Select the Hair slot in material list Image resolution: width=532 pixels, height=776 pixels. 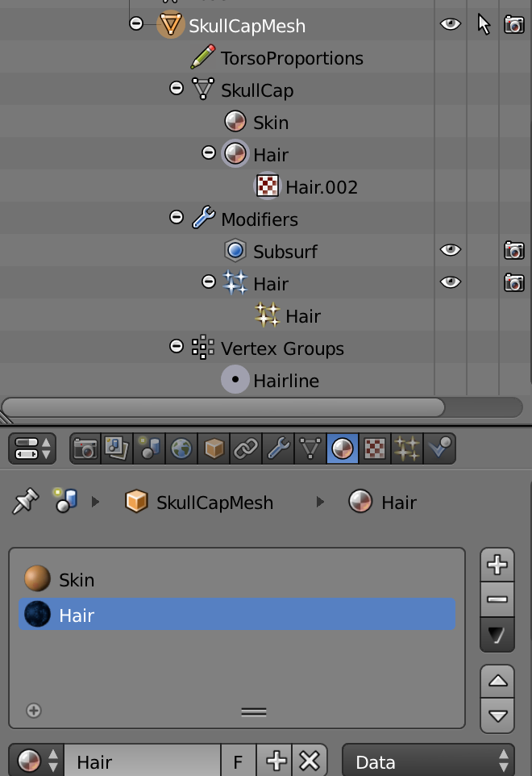[237, 614]
